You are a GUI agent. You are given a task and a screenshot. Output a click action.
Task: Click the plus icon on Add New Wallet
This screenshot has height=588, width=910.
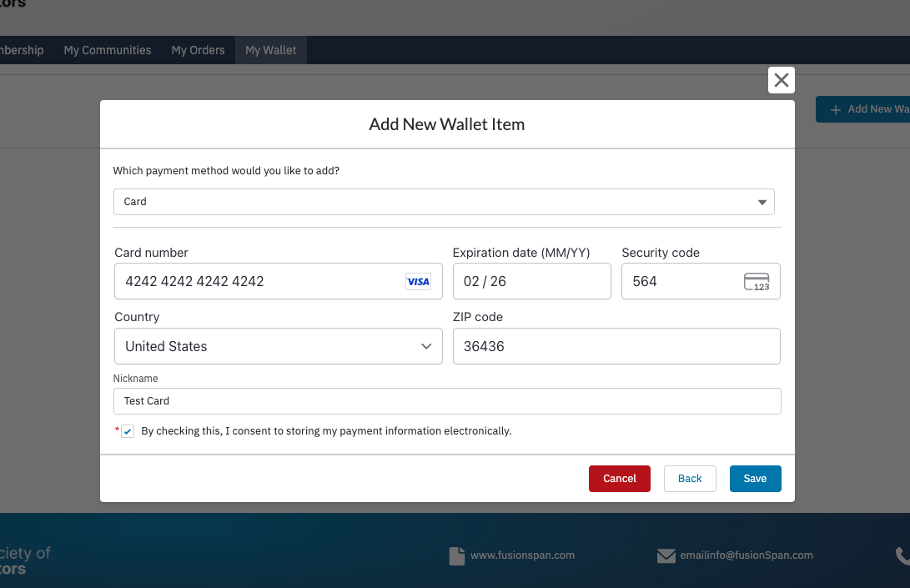[x=835, y=110]
